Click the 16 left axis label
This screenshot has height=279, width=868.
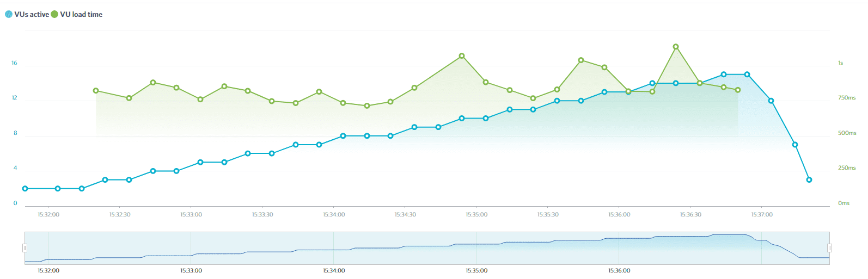click(x=14, y=63)
